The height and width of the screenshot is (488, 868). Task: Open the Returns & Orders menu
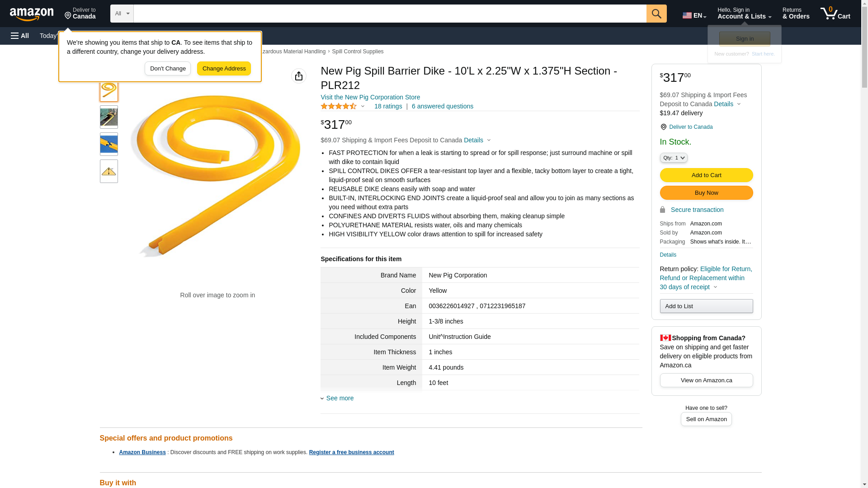(x=796, y=14)
